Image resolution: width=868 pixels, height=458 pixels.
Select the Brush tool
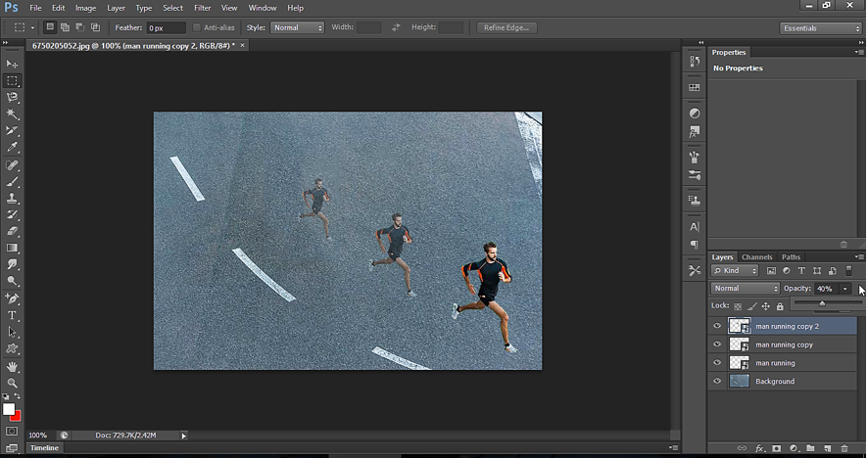pyautogui.click(x=12, y=181)
